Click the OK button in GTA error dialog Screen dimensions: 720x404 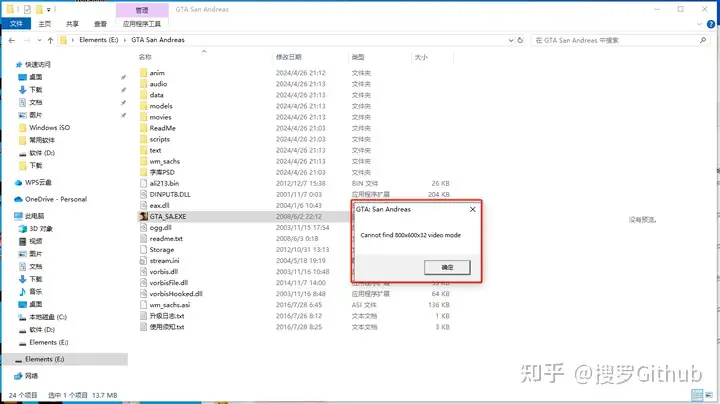(447, 267)
